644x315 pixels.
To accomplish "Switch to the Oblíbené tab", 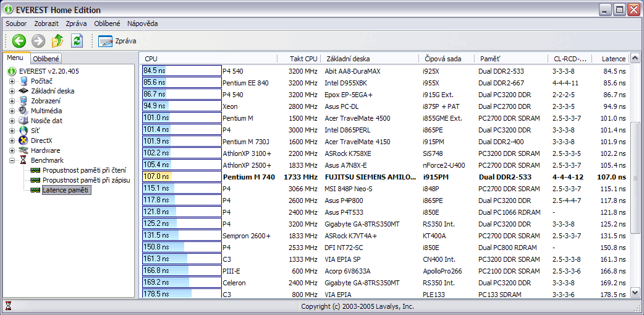I will (46, 59).
